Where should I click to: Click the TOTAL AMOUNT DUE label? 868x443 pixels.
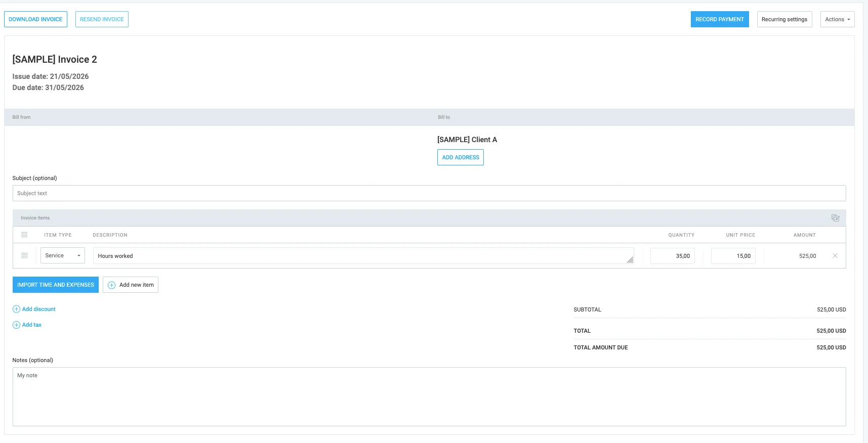point(600,347)
